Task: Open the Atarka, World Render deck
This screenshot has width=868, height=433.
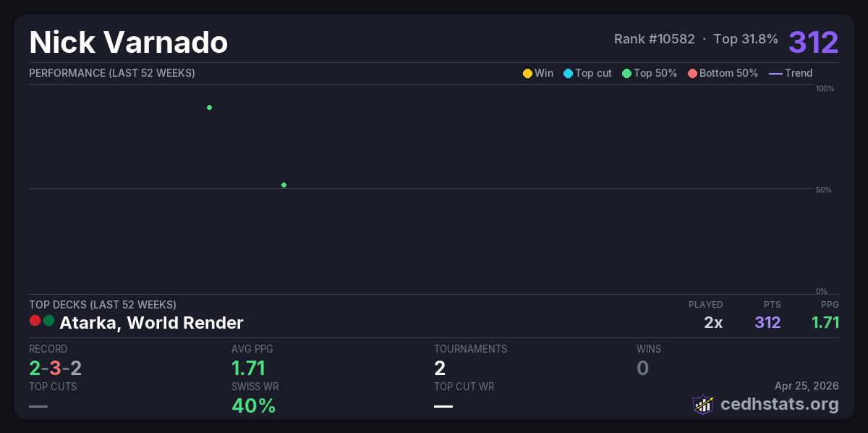Action: 151,323
